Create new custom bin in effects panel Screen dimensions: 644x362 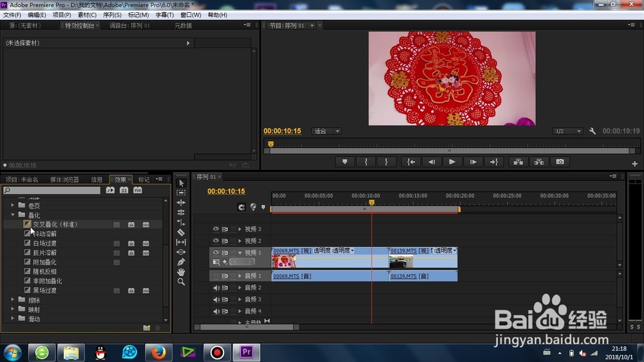147,327
